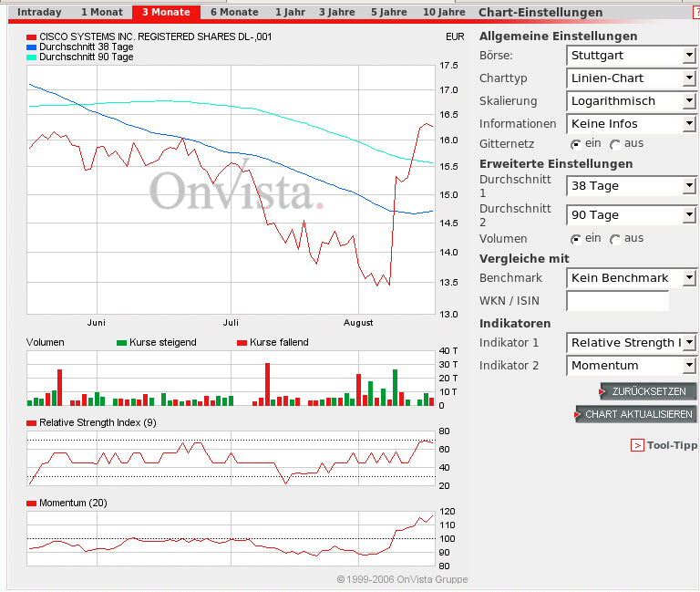Click the cyan Durchschnitt 90 Tage swatch
Viewport: 700px width, 592px height.
[x=31, y=57]
